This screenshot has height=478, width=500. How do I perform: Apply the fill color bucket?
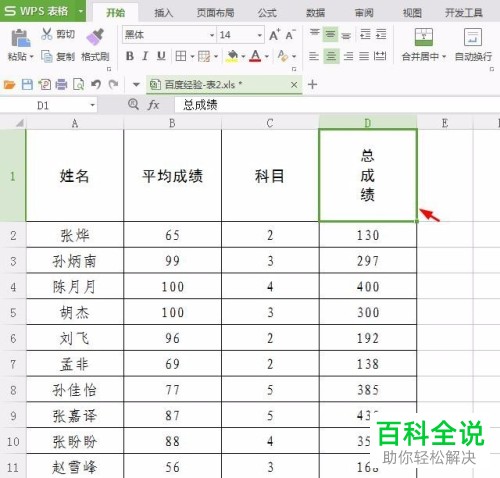click(232, 56)
